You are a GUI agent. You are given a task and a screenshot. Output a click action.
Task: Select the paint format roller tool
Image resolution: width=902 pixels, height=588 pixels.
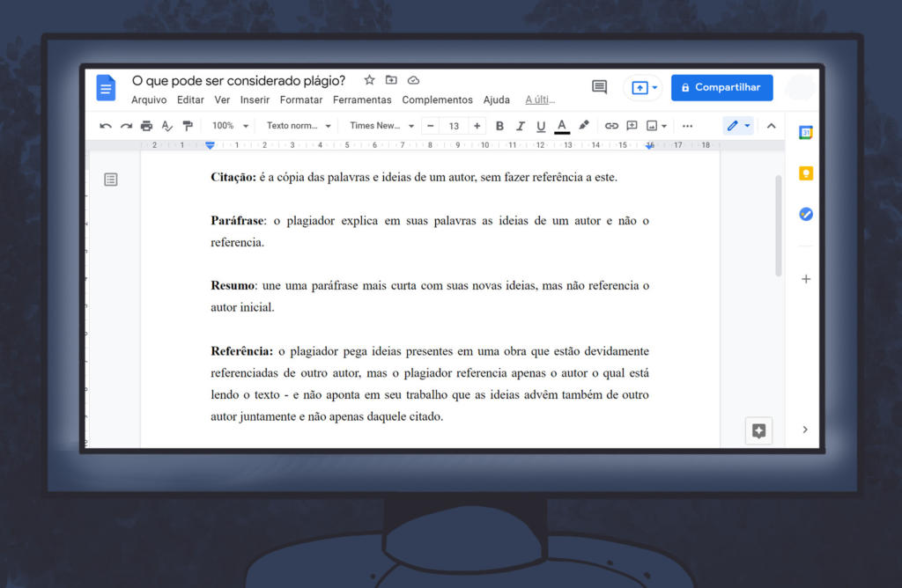click(x=187, y=126)
